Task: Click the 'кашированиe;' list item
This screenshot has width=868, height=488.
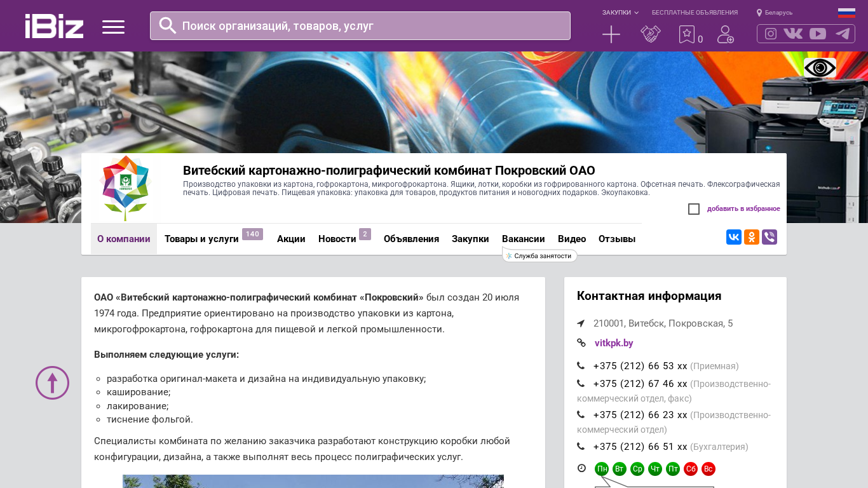Action: (139, 392)
